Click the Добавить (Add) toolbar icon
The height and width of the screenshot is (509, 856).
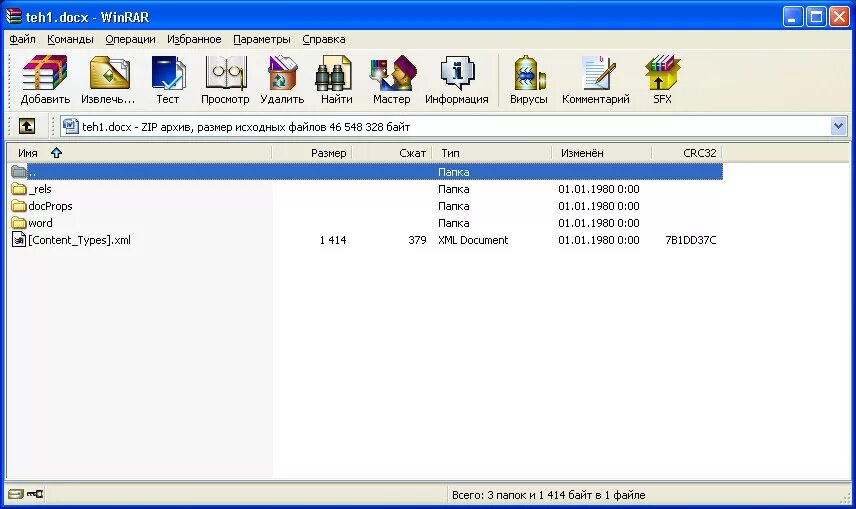45,80
